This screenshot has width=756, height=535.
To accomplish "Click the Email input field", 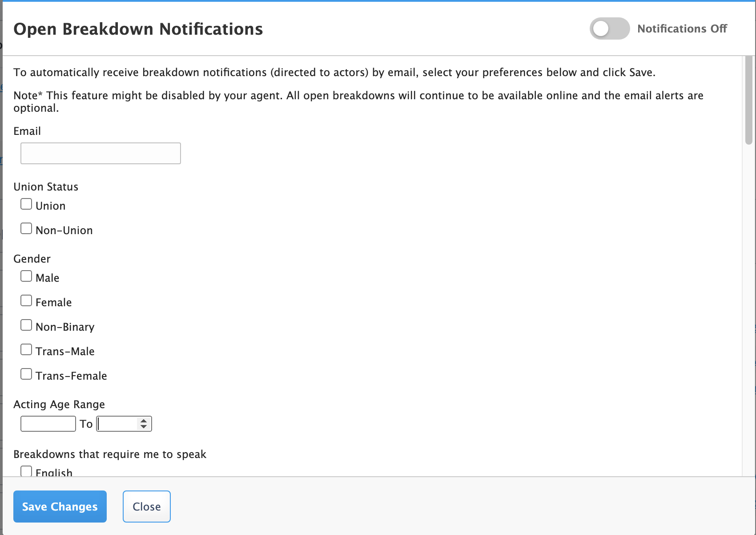I will pyautogui.click(x=101, y=153).
